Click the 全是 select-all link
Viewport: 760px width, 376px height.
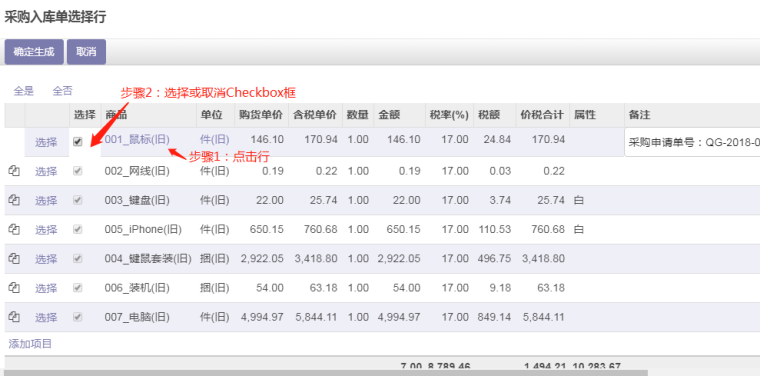(x=24, y=91)
